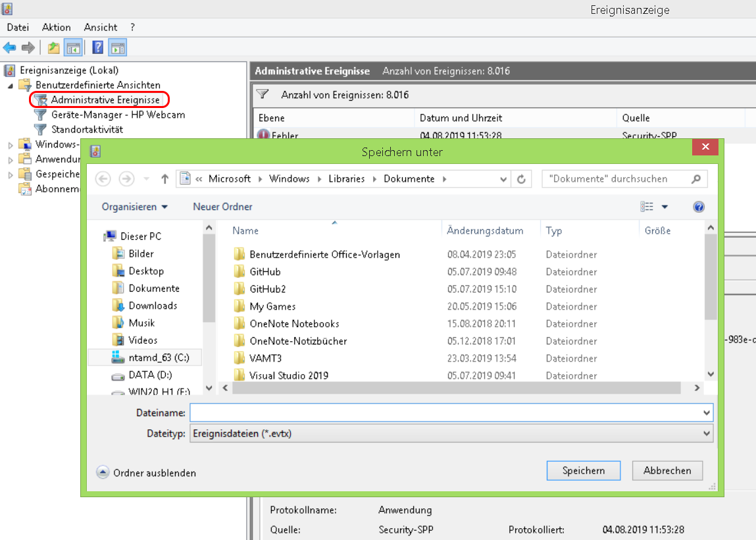Open the Ansicht menu
This screenshot has height=540, width=756.
tap(100, 28)
